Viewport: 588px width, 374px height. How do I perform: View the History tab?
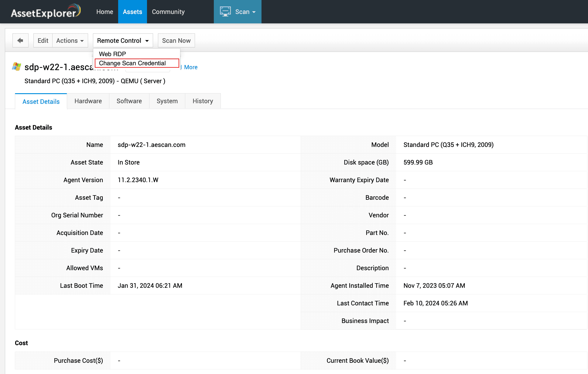[203, 101]
